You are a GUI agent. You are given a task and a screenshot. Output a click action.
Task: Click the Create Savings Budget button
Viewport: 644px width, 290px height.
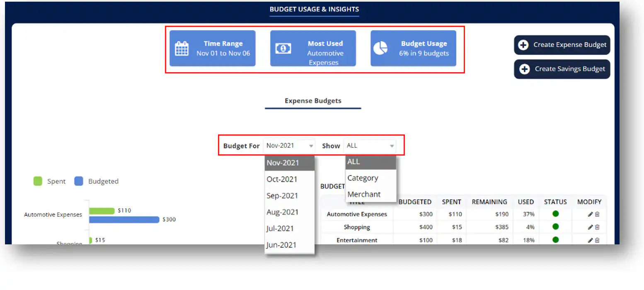coord(562,69)
